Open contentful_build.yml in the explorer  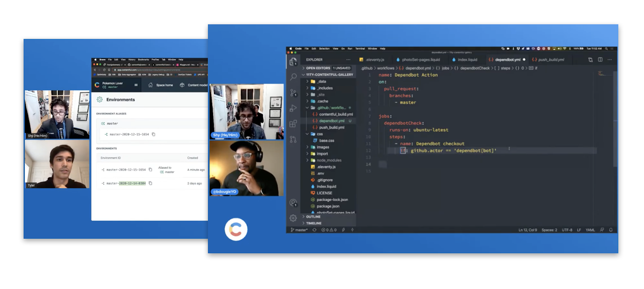point(332,114)
